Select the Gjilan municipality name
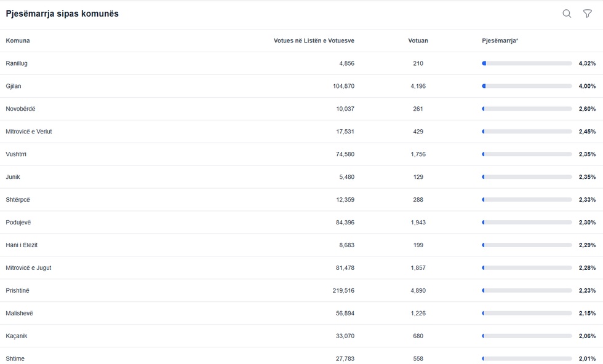The height and width of the screenshot is (364, 603). 14,86
